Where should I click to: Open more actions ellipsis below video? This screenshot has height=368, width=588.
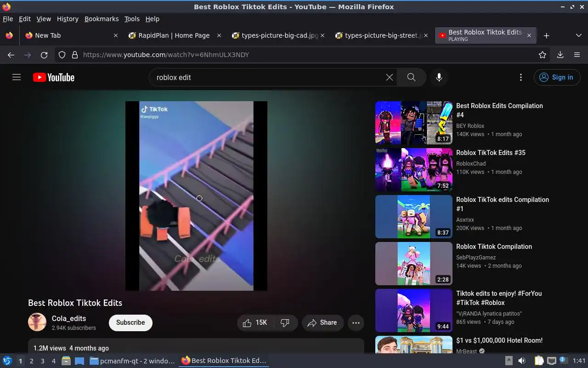tap(356, 323)
